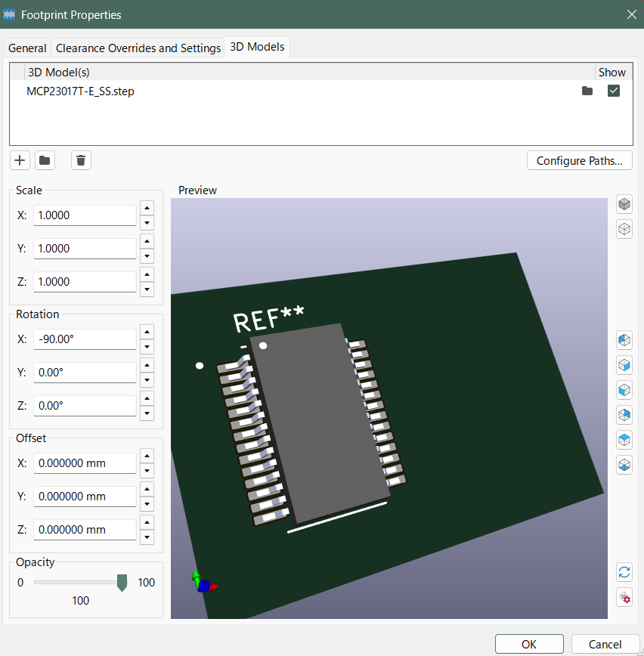This screenshot has height=656, width=644.
Task: Decrease Rotation Z with down arrow
Action: click(147, 413)
